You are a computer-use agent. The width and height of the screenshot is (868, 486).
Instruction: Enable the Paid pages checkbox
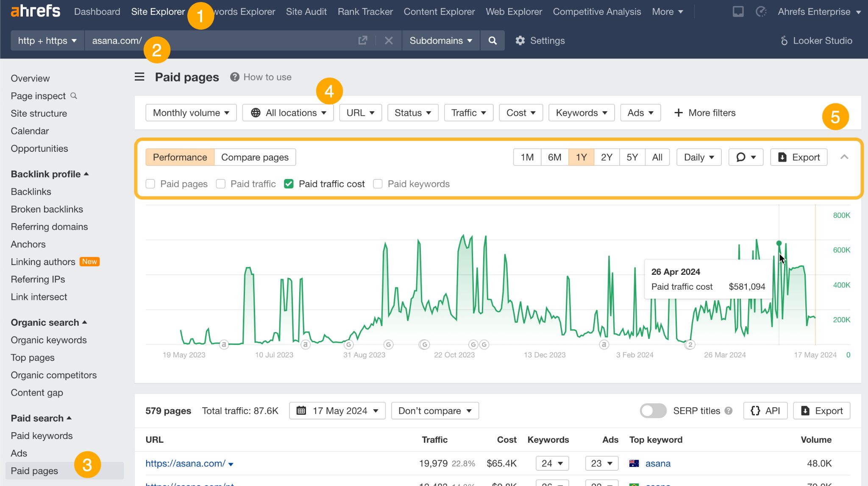[150, 184]
